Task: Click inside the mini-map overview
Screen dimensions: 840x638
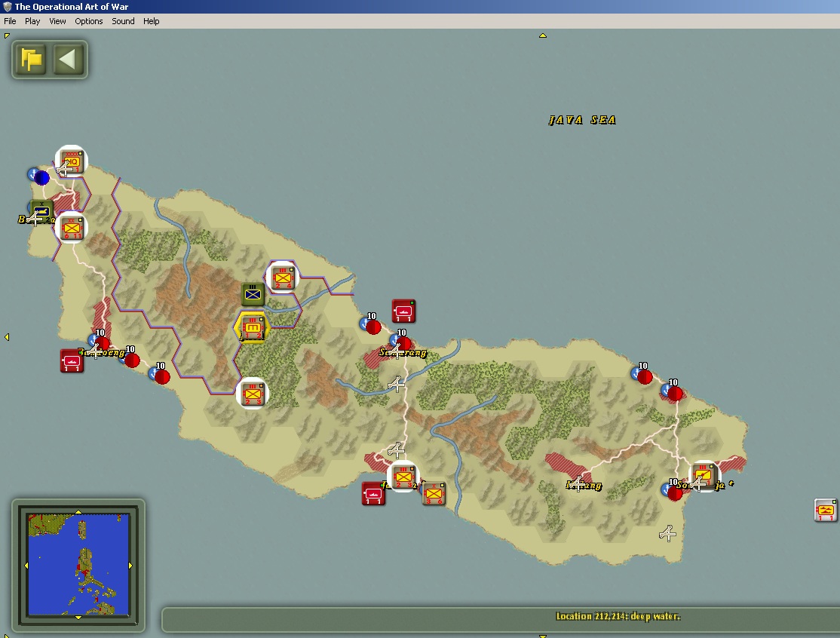Action: [78, 565]
